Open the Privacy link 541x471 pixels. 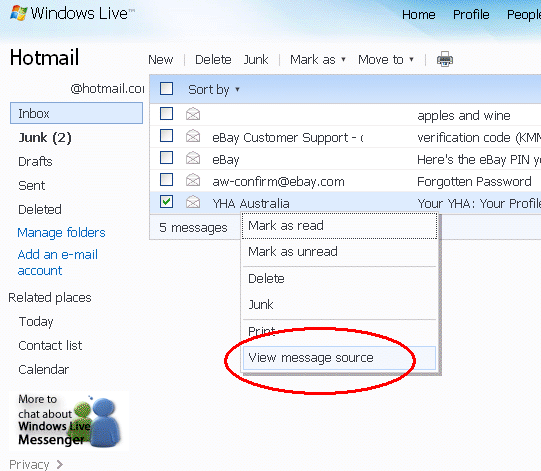[x=29, y=464]
